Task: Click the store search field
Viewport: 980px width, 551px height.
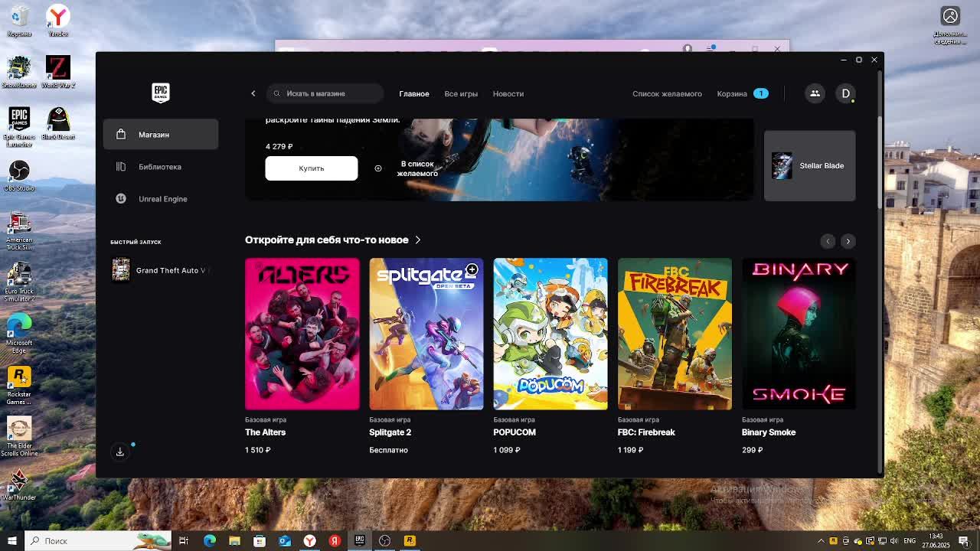Action: point(325,93)
